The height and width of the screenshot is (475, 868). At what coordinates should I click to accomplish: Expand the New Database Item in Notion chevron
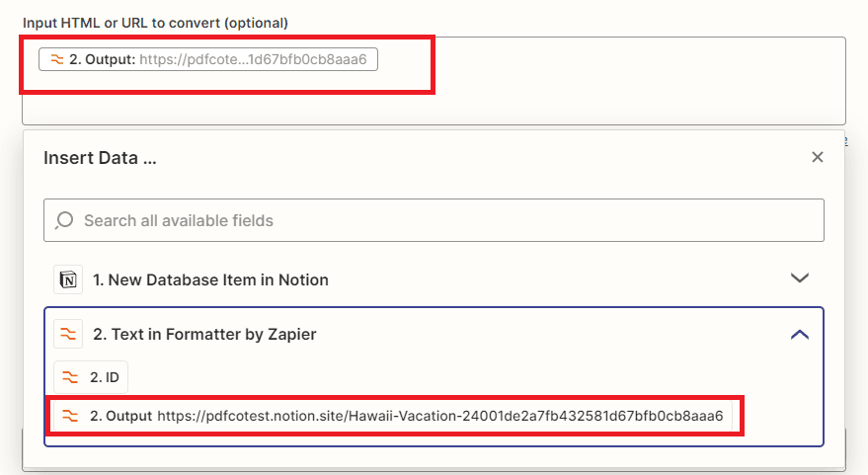[x=800, y=279]
